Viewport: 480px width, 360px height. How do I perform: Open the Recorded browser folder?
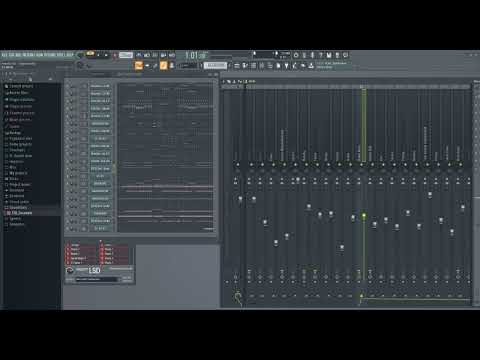pos(14,190)
